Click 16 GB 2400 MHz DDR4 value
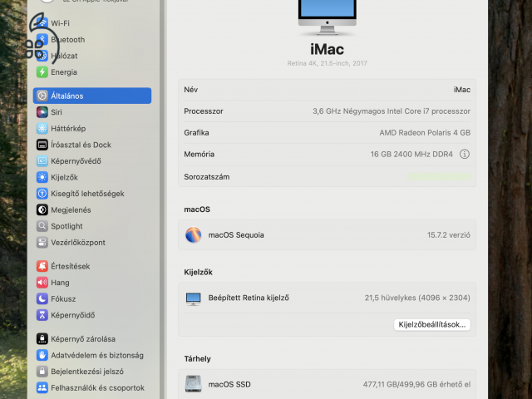This screenshot has width=532, height=399. click(411, 155)
